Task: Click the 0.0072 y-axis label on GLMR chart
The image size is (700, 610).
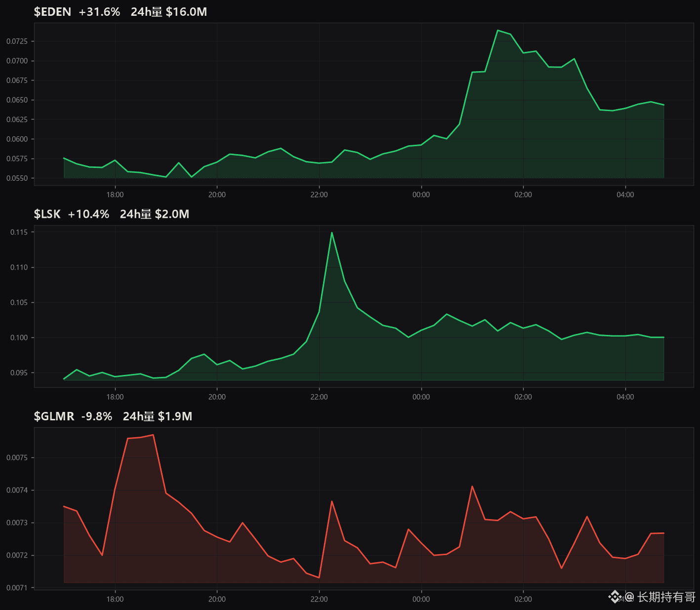Action: 17,555
